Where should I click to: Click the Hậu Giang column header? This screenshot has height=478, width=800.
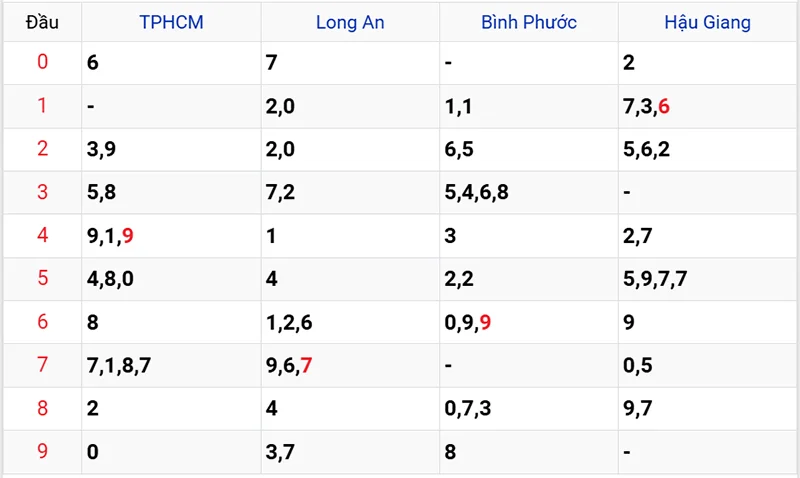(x=707, y=22)
